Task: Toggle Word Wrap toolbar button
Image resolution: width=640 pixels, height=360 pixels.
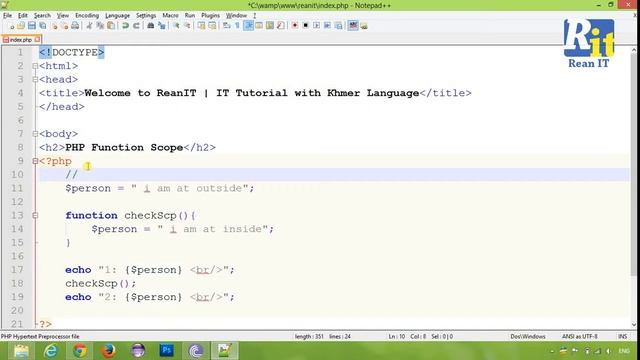Action: pos(227,26)
